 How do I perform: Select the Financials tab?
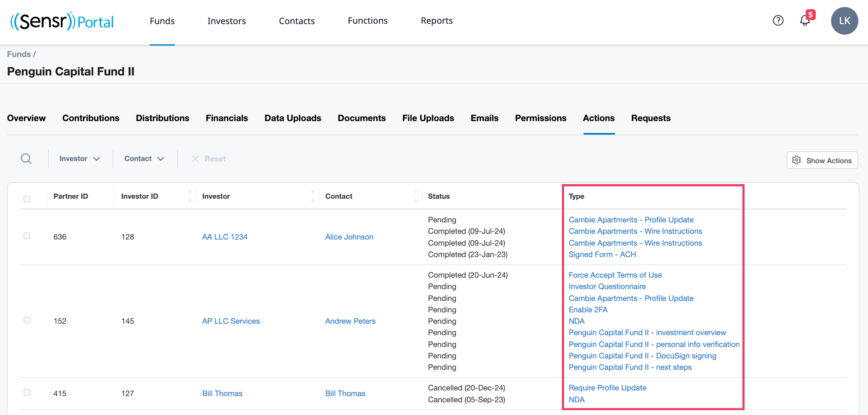[227, 118]
